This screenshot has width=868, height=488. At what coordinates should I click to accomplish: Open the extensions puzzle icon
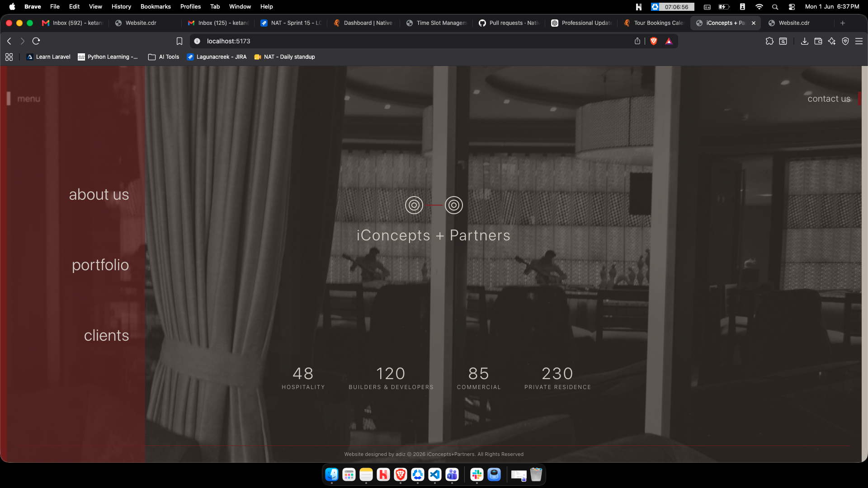pyautogui.click(x=769, y=41)
